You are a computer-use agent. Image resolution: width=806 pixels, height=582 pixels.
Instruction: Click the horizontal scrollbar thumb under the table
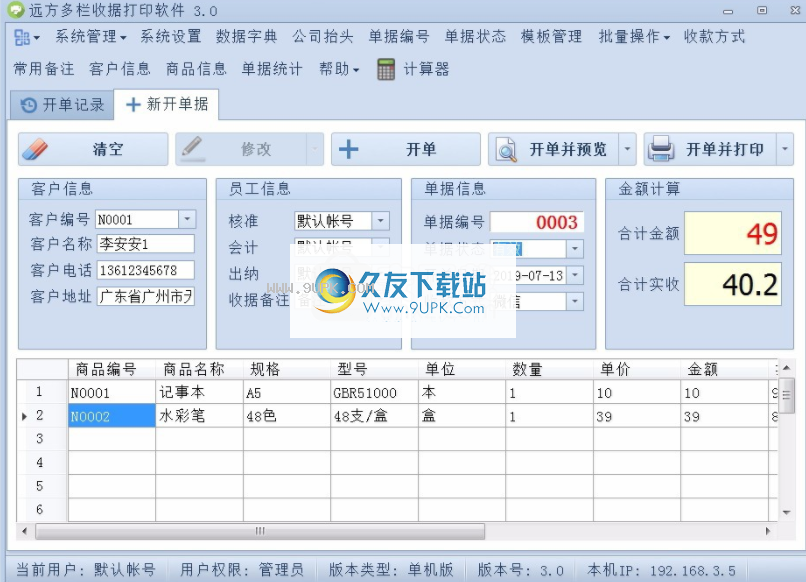coord(260,531)
